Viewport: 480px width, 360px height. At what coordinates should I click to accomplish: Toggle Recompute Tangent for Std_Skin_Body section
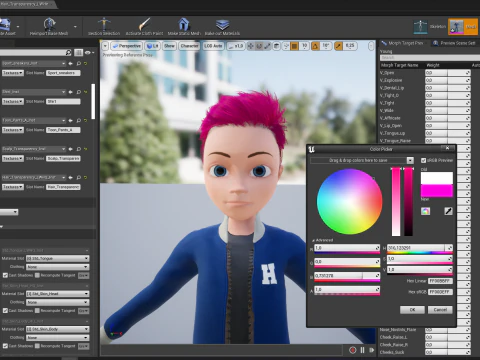click(37, 346)
